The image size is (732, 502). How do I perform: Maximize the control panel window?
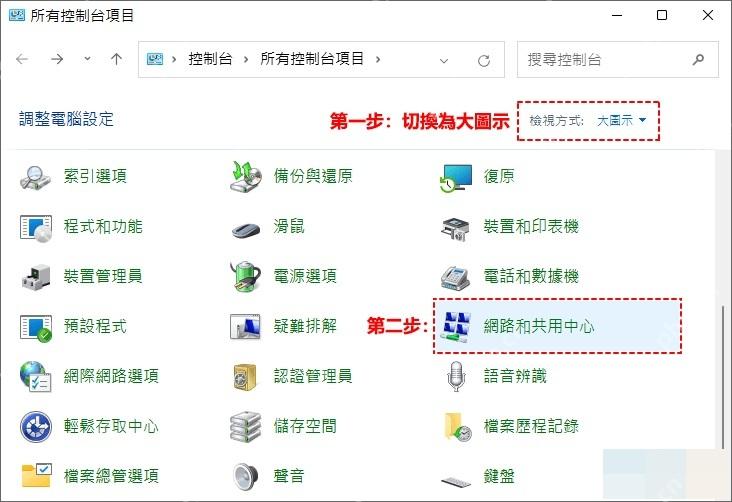662,15
